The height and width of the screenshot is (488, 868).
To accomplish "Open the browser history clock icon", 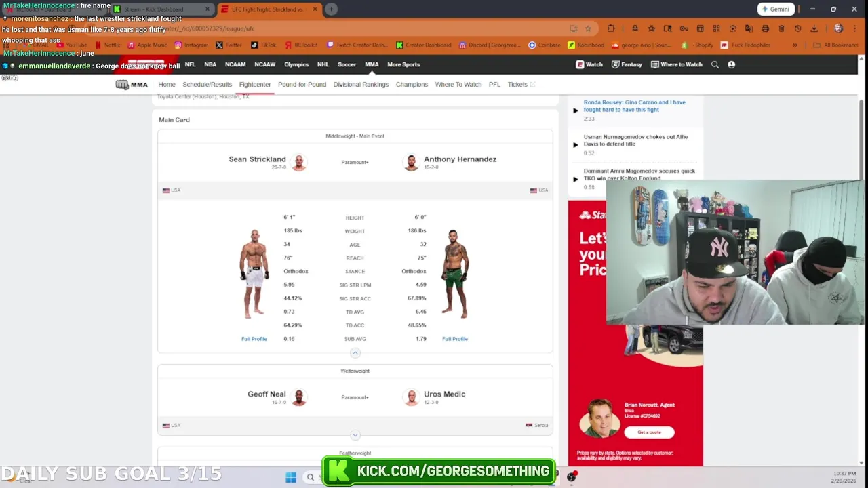I will pyautogui.click(x=797, y=28).
